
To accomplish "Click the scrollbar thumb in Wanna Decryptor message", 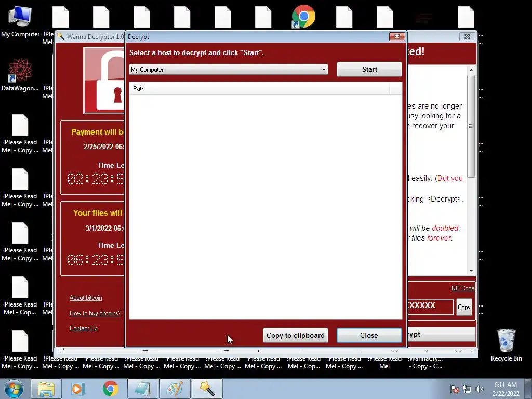I will [471, 126].
